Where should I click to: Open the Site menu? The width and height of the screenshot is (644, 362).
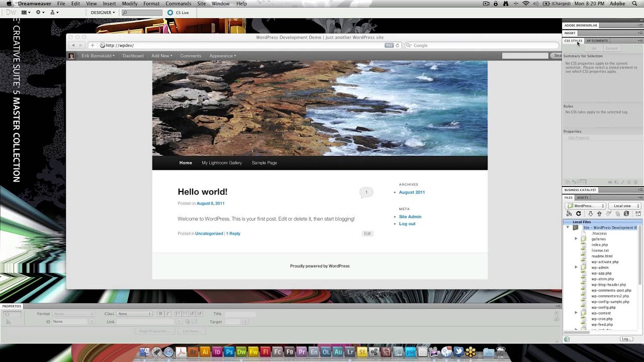(202, 4)
